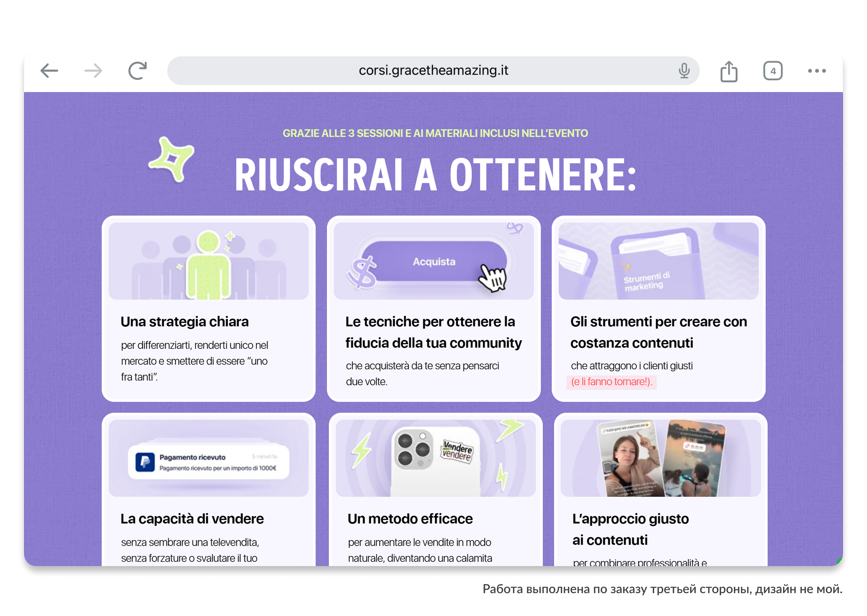The width and height of the screenshot is (867, 616).
Task: Tap the microphone icon in the address bar
Action: (684, 71)
